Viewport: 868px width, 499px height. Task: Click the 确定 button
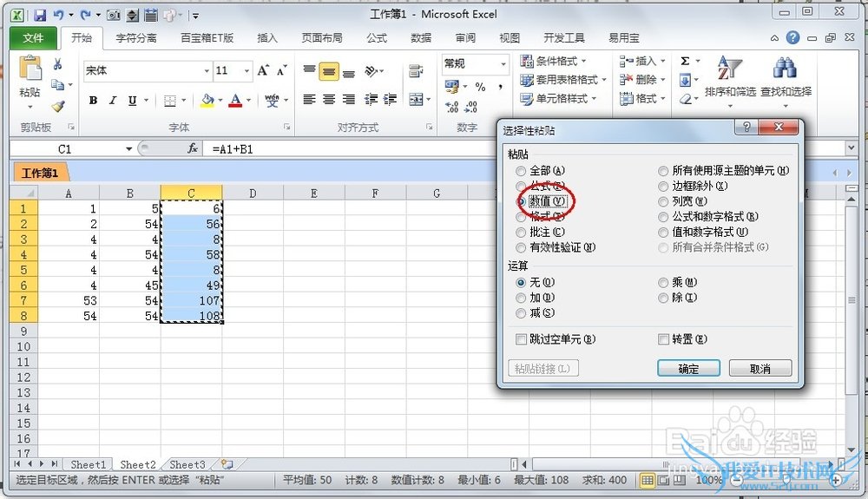[x=688, y=369]
